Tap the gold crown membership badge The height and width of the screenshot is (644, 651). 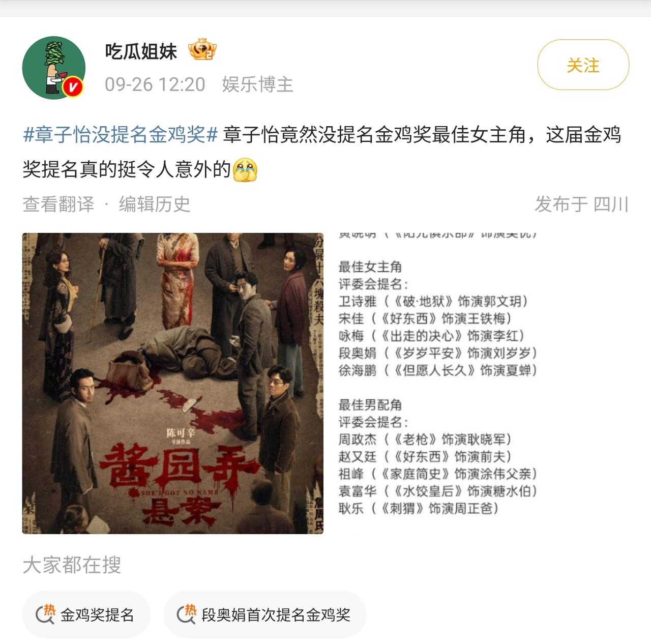[x=202, y=50]
